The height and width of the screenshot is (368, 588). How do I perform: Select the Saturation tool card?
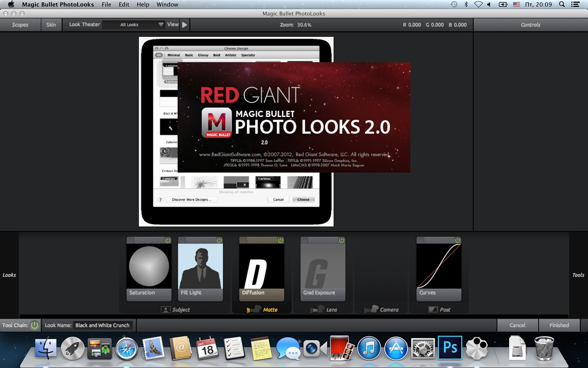click(149, 269)
